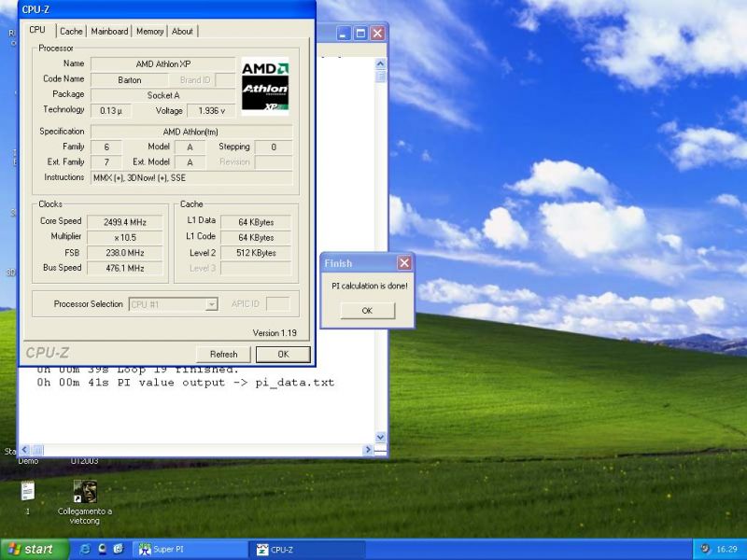
Task: Click the Version 1.19 label
Action: (x=275, y=333)
